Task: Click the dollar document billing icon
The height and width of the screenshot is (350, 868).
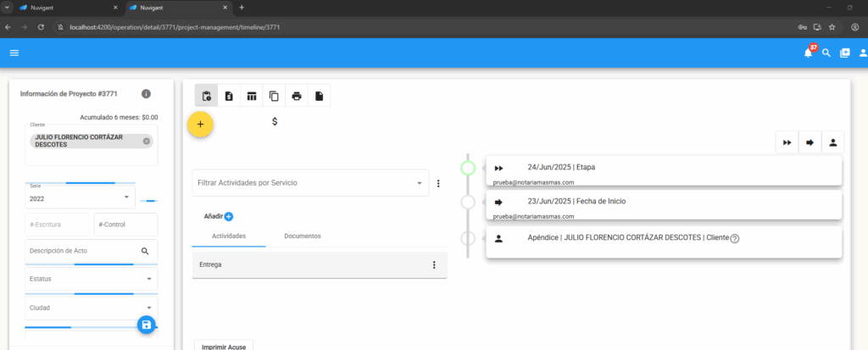Action: coord(229,96)
